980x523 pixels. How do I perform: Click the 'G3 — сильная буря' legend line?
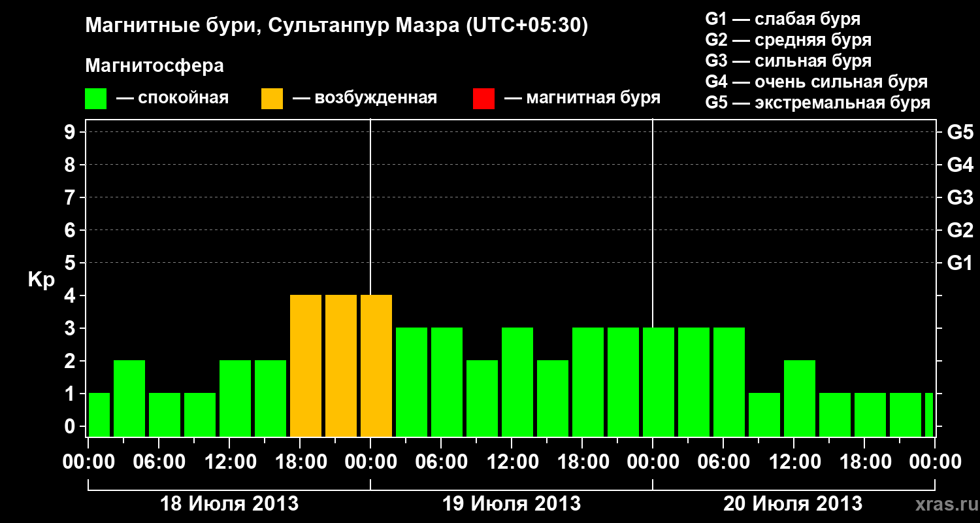pyautogui.click(x=788, y=61)
